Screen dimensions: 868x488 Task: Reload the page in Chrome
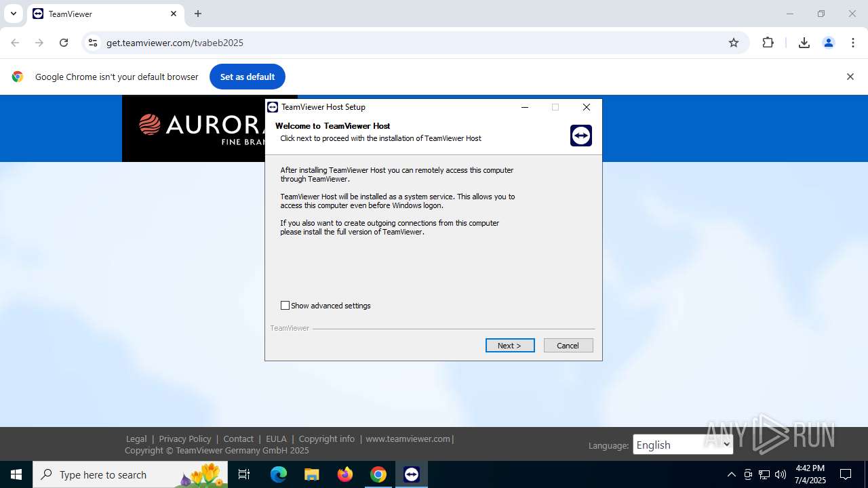(64, 43)
